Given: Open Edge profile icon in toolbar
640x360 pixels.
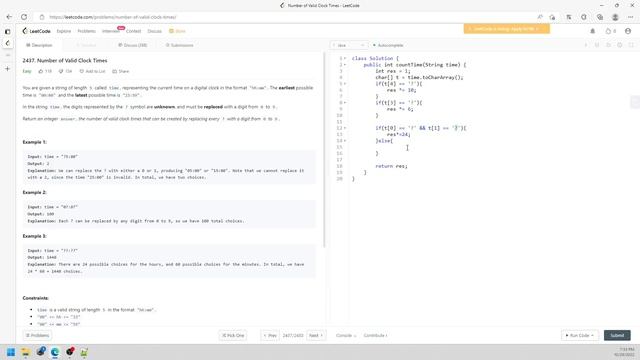Looking at the screenshot, I should [x=615, y=17].
